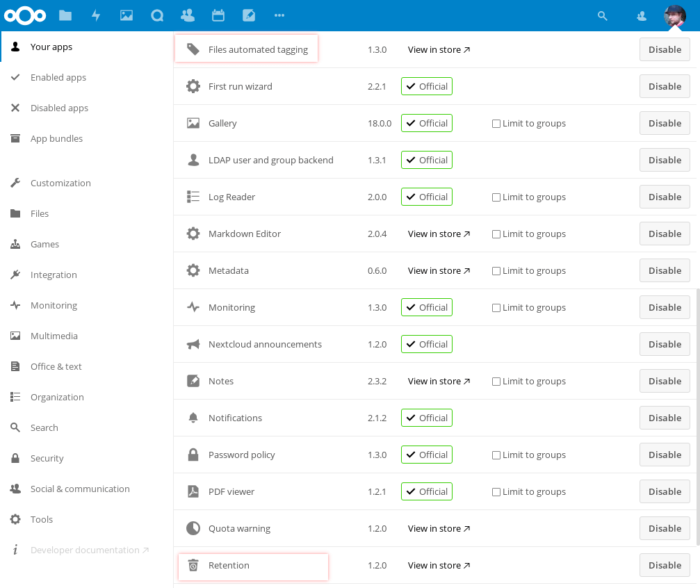
Task: Disable the LDAP user and group backend
Action: tap(665, 160)
